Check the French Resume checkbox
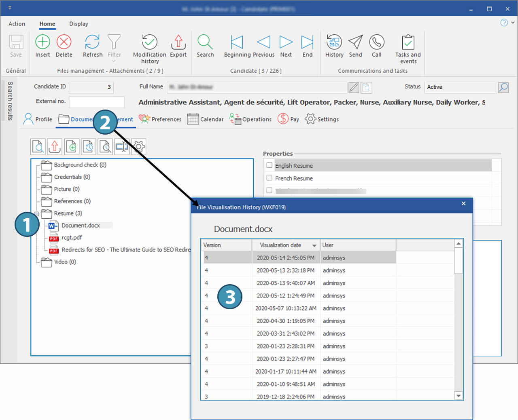The width and height of the screenshot is (518, 420). pyautogui.click(x=270, y=178)
